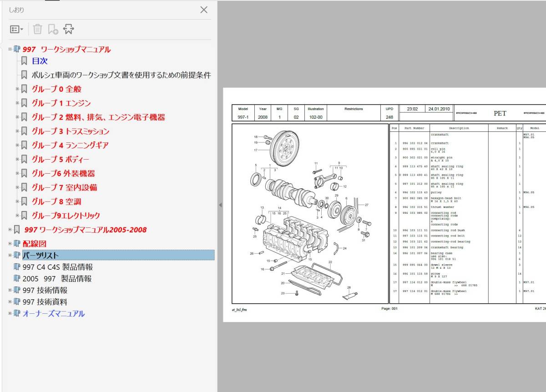Expand the グループ 1 エンジン node

click(18, 103)
